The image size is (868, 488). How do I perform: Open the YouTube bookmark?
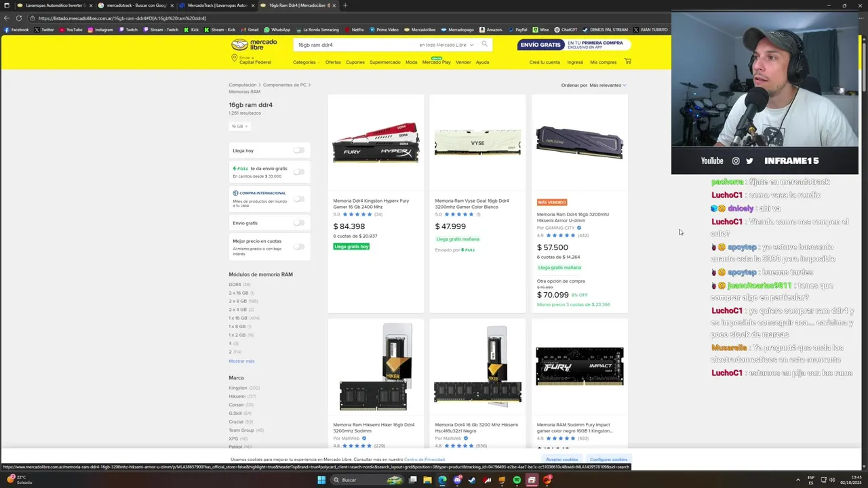(71, 30)
